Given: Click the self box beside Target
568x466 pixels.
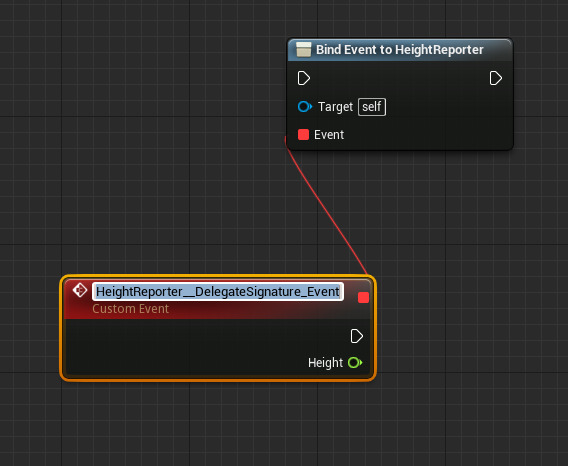Looking at the screenshot, I should tap(372, 107).
